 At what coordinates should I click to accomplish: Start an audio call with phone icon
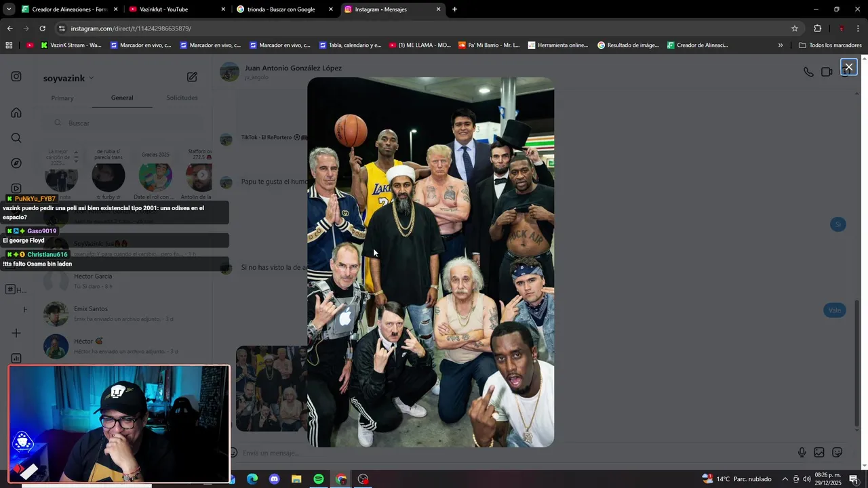pyautogui.click(x=808, y=72)
